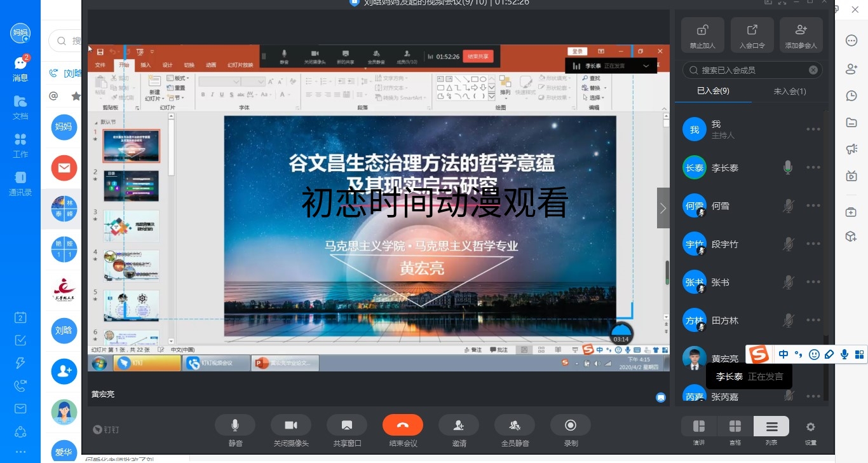Clear the member search field
The width and height of the screenshot is (868, 463).
point(813,70)
